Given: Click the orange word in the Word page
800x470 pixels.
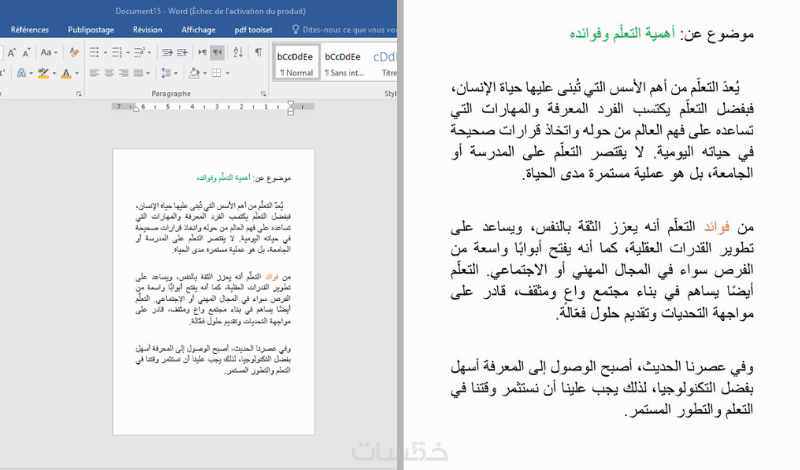Looking at the screenshot, I should [272, 277].
